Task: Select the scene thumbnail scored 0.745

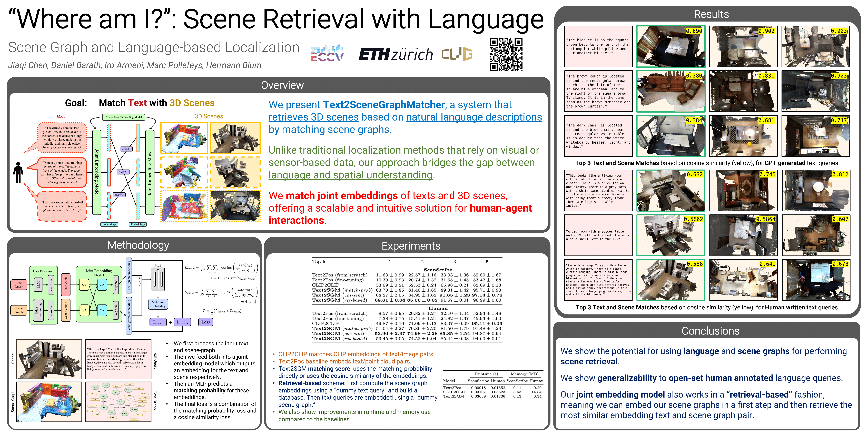Action: (743, 190)
